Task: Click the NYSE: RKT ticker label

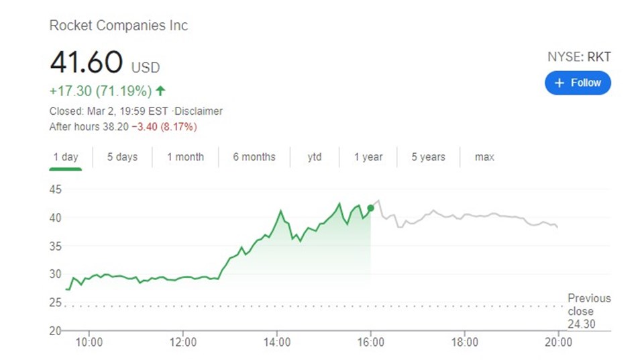Action: (579, 57)
